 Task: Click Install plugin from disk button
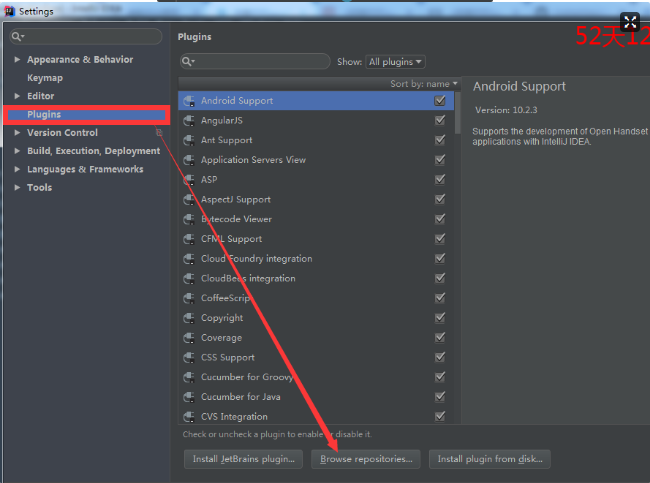pyautogui.click(x=490, y=459)
